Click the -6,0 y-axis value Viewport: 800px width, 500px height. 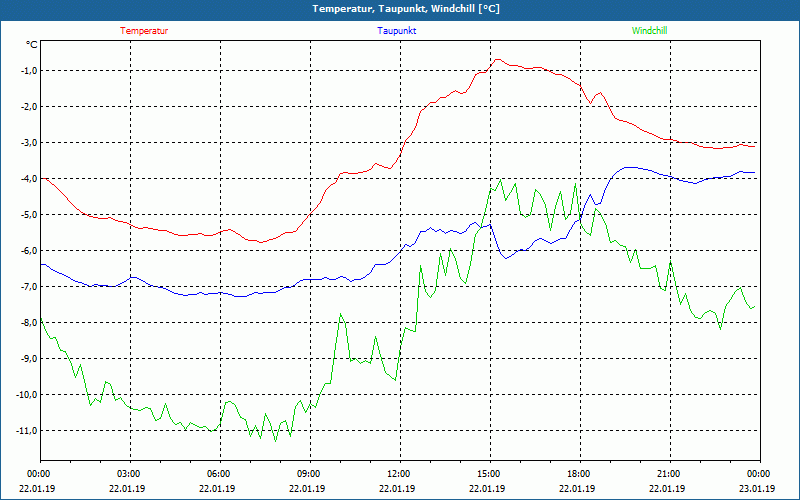click(29, 251)
